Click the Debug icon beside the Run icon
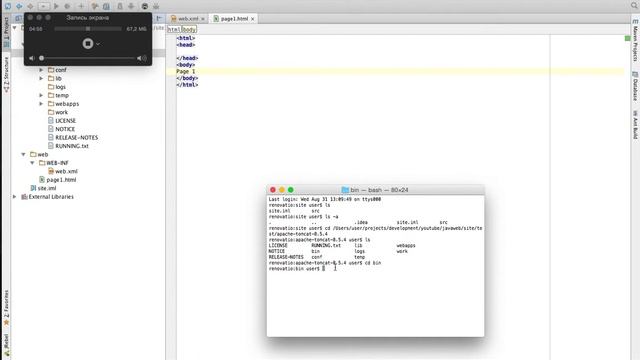The width and height of the screenshot is (640, 360). 67,6
